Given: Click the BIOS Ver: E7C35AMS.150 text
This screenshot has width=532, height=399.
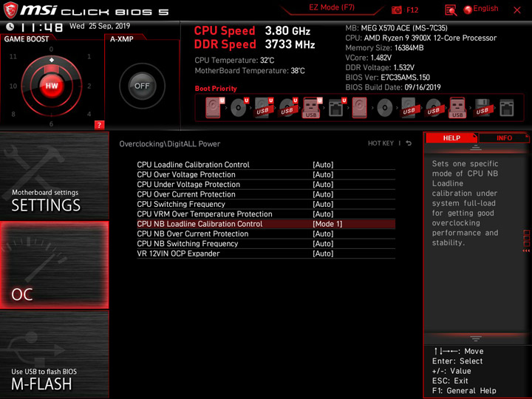Looking at the screenshot, I should [387, 78].
